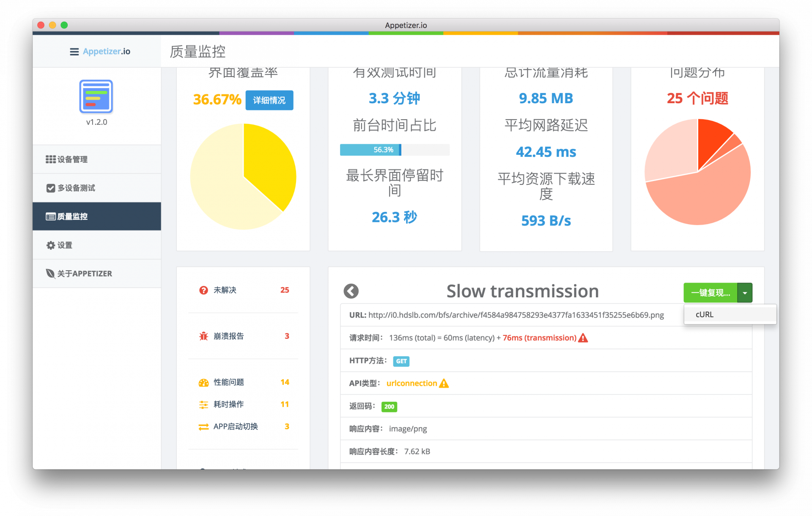Click the red warning icon after transmission
Image resolution: width=812 pixels, height=516 pixels.
[583, 338]
